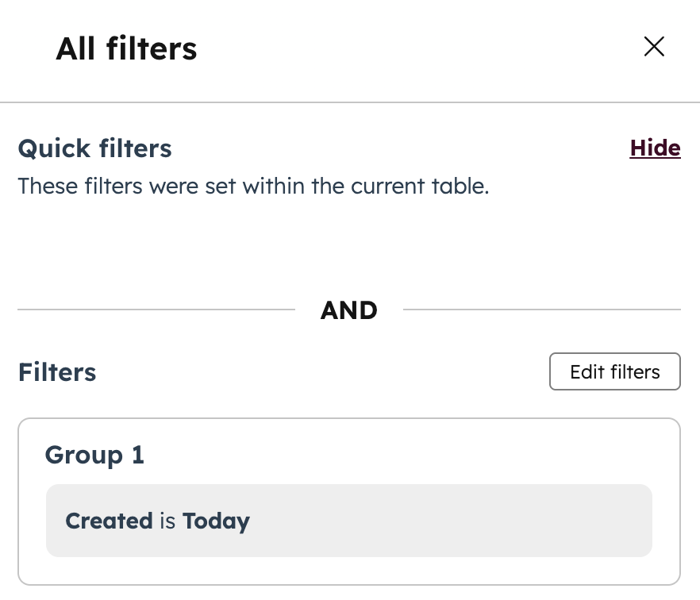Open the Edit filters view
Viewport: 700px width, 600px height.
(614, 371)
